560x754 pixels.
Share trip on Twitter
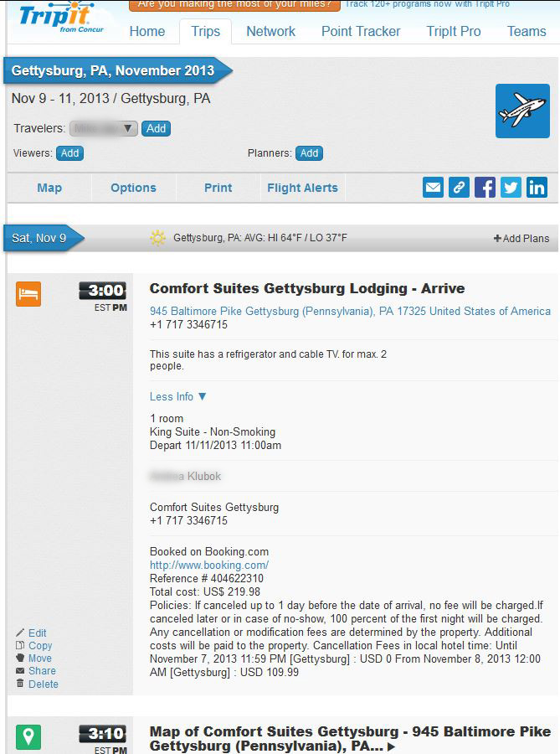511,188
